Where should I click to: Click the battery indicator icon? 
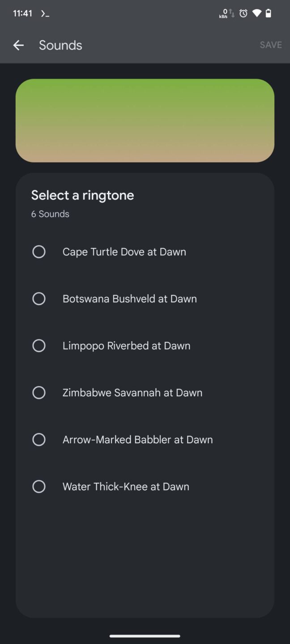click(x=269, y=13)
